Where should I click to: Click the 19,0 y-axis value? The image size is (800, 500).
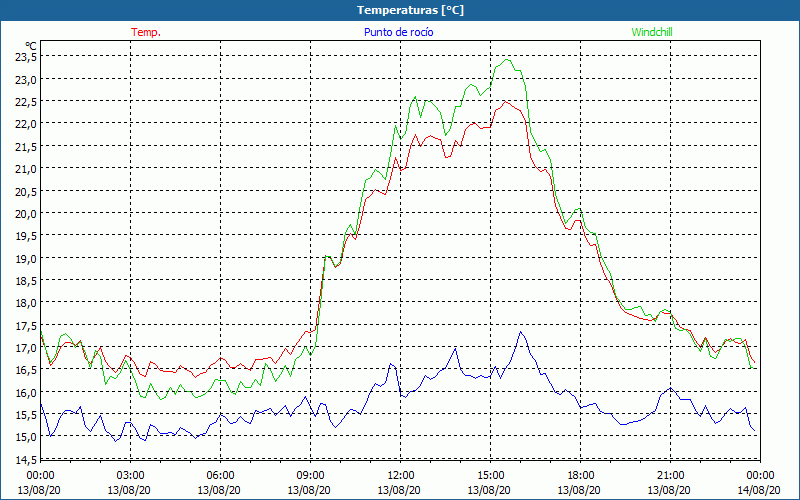[x=26, y=258]
